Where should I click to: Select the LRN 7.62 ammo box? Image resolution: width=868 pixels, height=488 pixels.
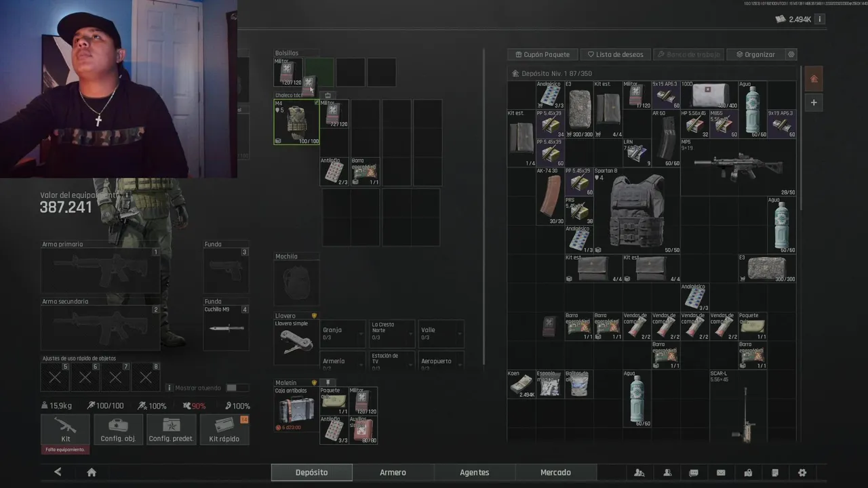tap(637, 153)
